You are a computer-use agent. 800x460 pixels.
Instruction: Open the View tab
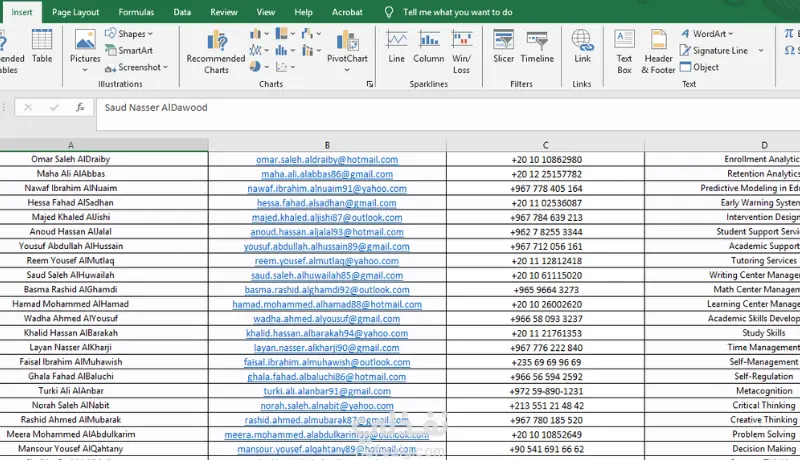pyautogui.click(x=266, y=12)
